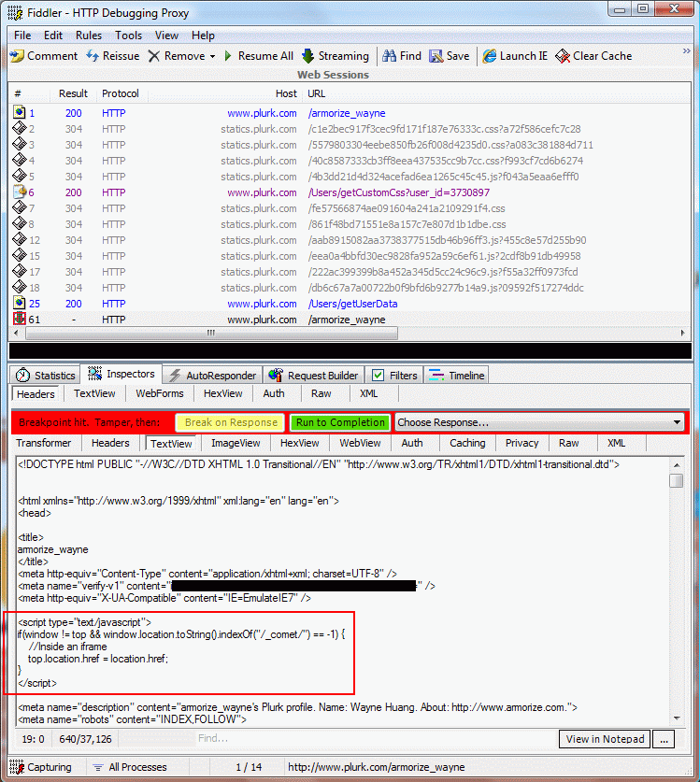This screenshot has height=782, width=700.
Task: Click the Resume All play icon
Action: [x=228, y=56]
